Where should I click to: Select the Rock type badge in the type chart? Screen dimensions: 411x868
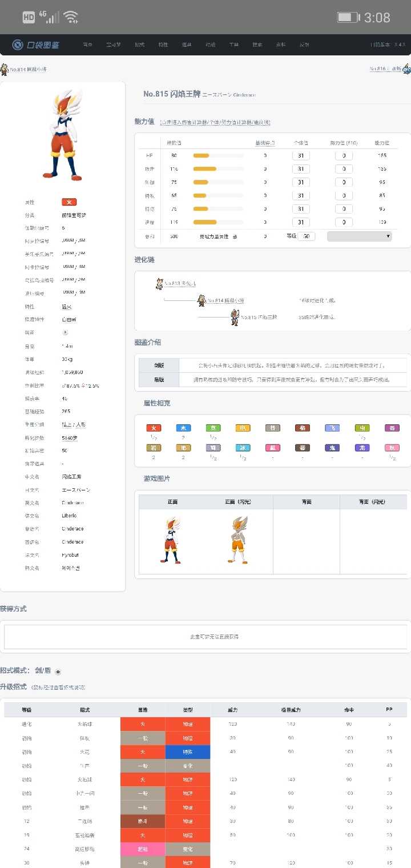[154, 448]
